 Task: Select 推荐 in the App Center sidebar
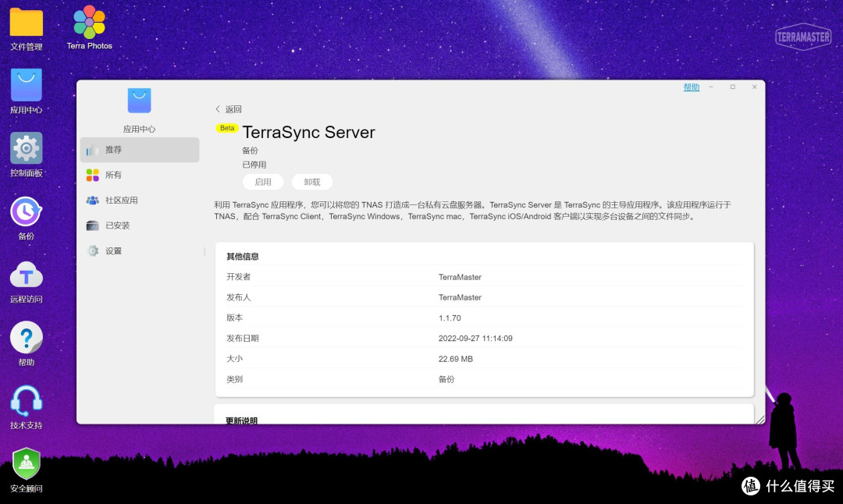139,149
